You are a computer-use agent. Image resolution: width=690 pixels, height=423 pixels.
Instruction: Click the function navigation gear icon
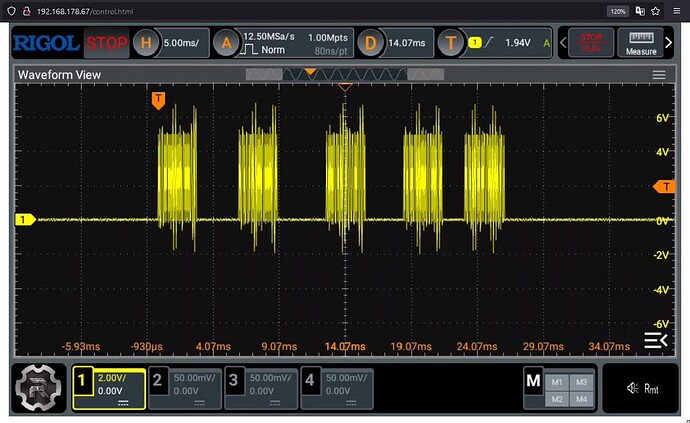click(36, 387)
